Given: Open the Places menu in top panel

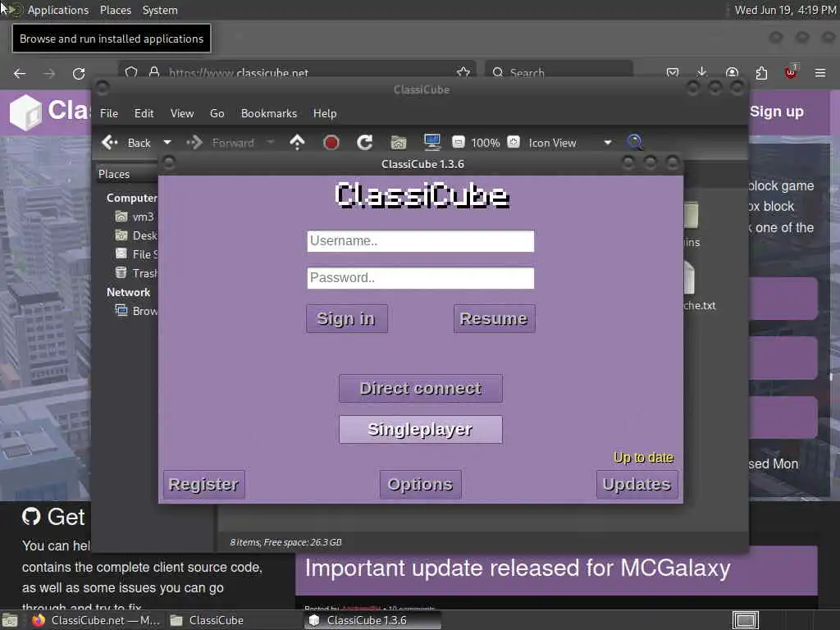Looking at the screenshot, I should coord(115,10).
